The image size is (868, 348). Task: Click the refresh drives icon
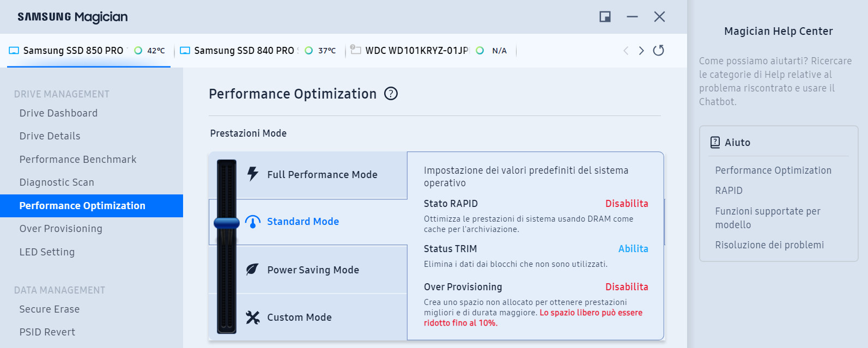pyautogui.click(x=659, y=50)
